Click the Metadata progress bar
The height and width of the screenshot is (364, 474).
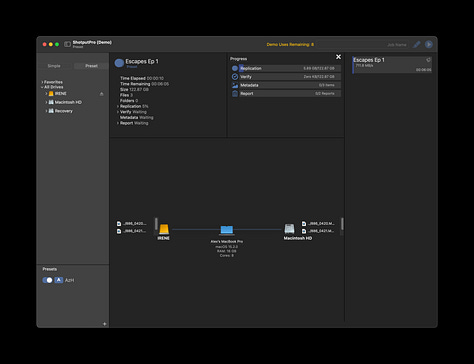[x=290, y=85]
